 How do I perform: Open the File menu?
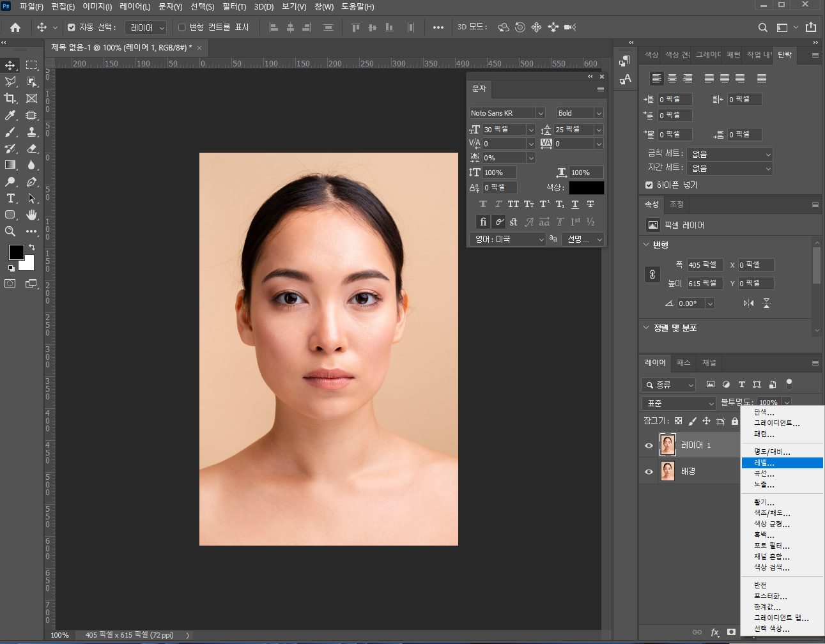click(x=31, y=6)
